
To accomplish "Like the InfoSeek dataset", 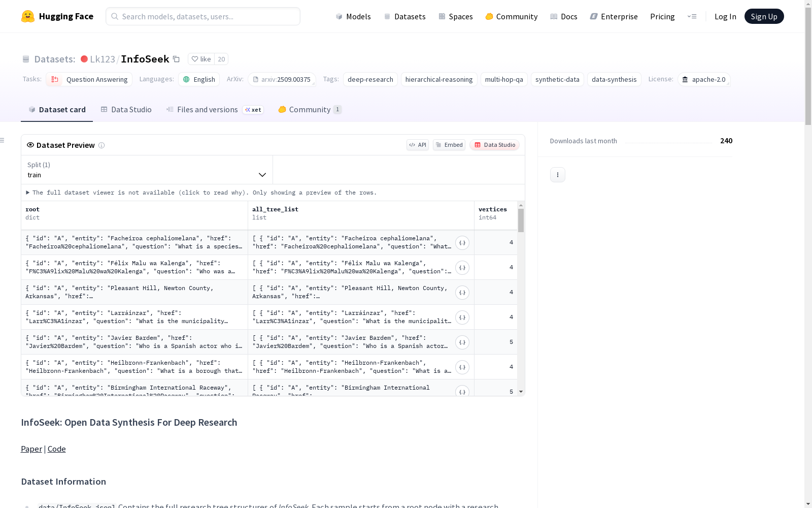I will coord(201,59).
